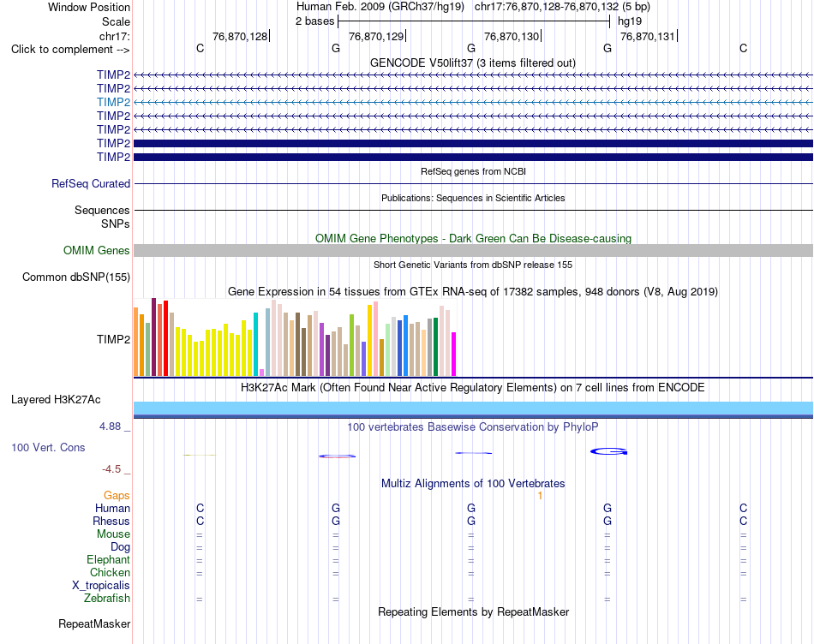Click the Mouse alignment row label
Image resolution: width=814 pixels, height=644 pixels.
point(113,534)
